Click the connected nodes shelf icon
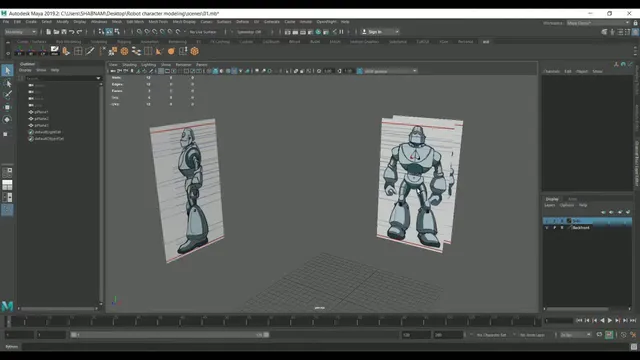The image size is (640, 360). (x=136, y=51)
